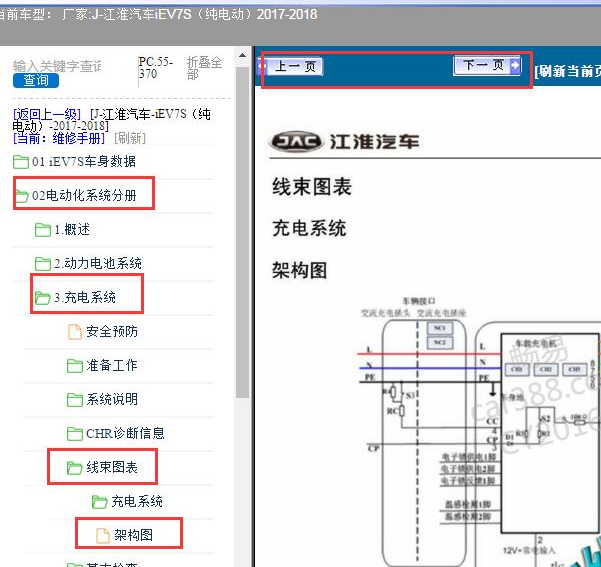The image size is (601, 567).
Task: Click the PC.55-370 label
Action: 156,68
